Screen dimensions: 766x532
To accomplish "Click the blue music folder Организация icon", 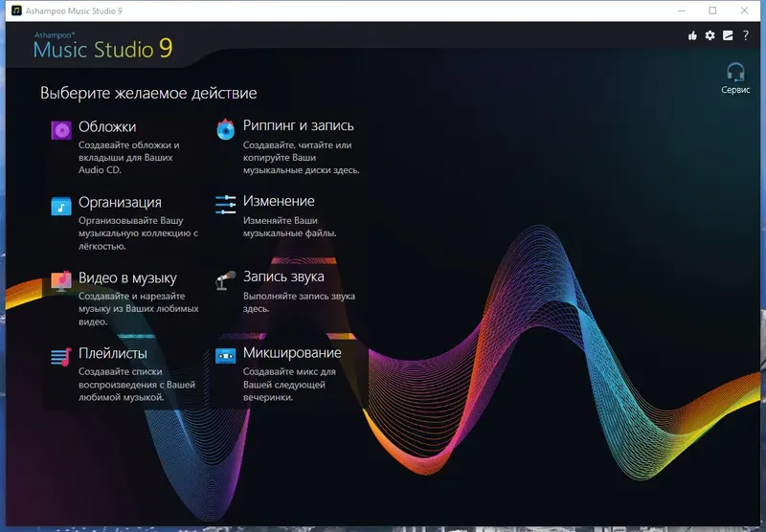I will (x=61, y=206).
